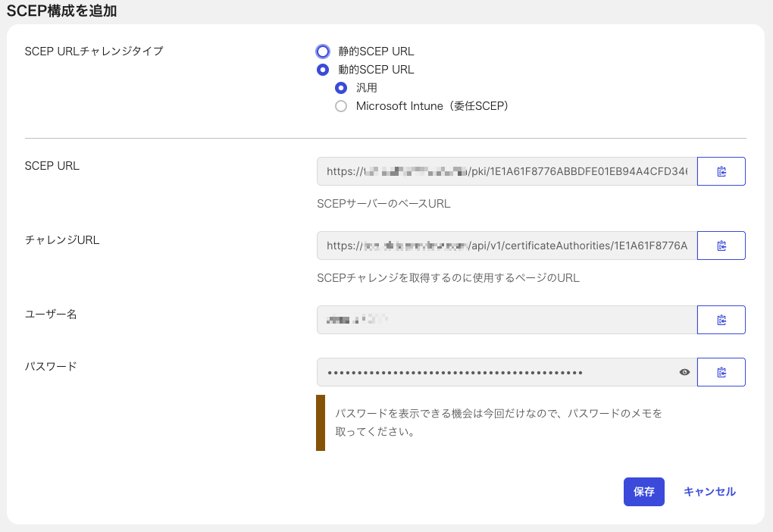Select the 動的SCEP URL radio button
Viewport: 773px width, 532px height.
[x=323, y=70]
